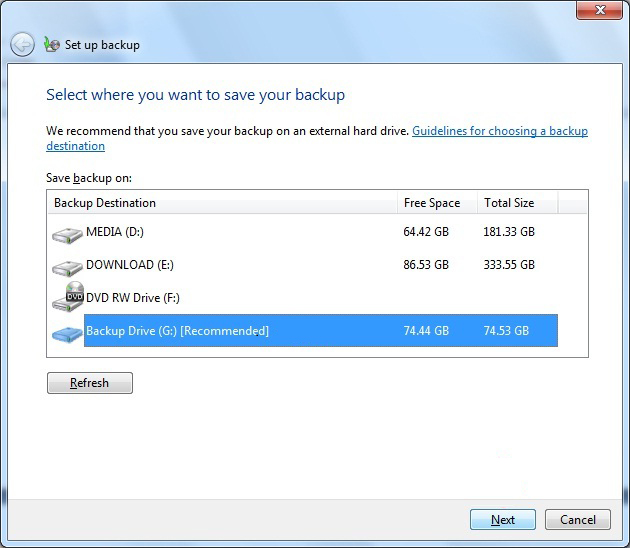Proceed with the Next button
Image resolution: width=630 pixels, height=548 pixels.
503,520
